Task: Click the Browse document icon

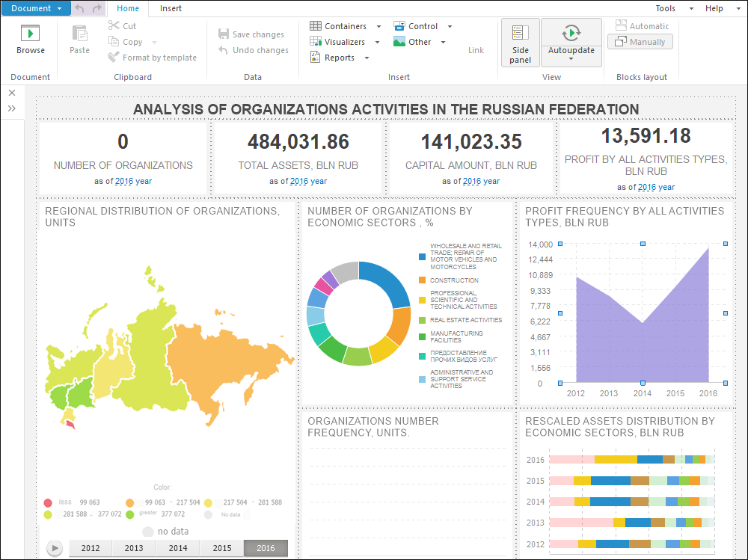Action: pos(31,34)
